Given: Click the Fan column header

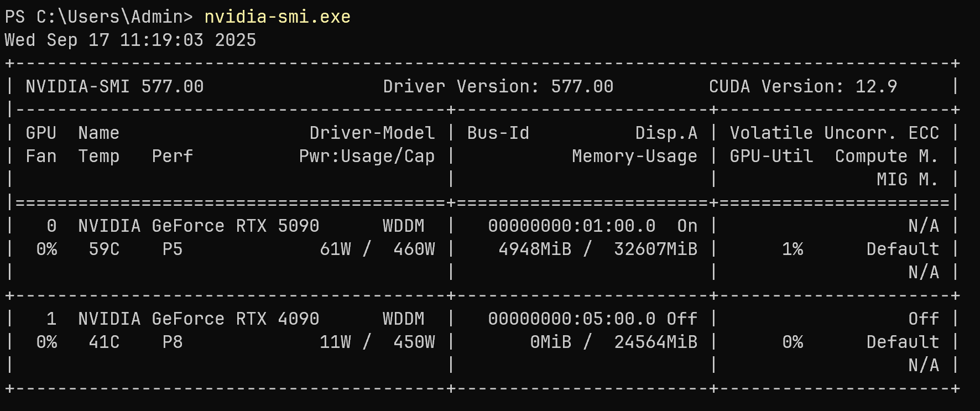Looking at the screenshot, I should coord(41,156).
